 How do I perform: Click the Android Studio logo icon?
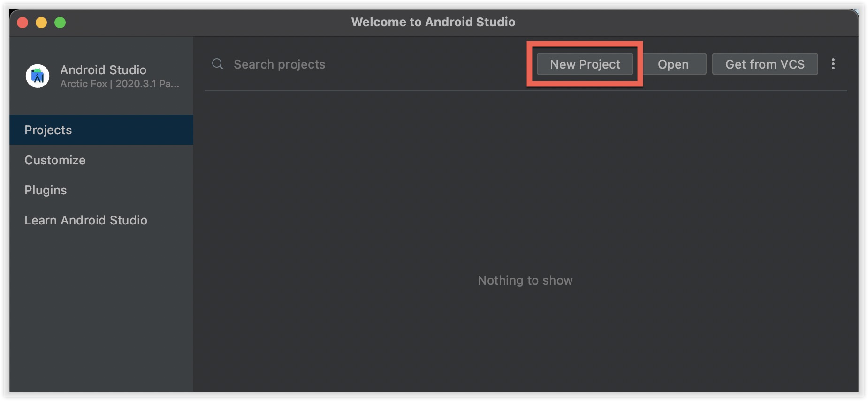pyautogui.click(x=38, y=76)
